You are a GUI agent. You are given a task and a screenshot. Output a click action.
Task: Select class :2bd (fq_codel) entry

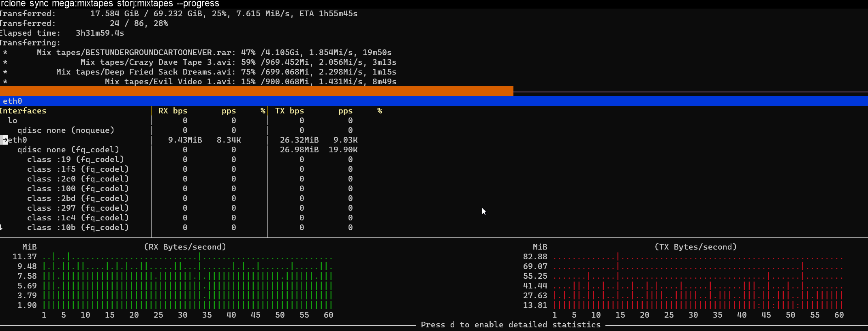(x=78, y=198)
